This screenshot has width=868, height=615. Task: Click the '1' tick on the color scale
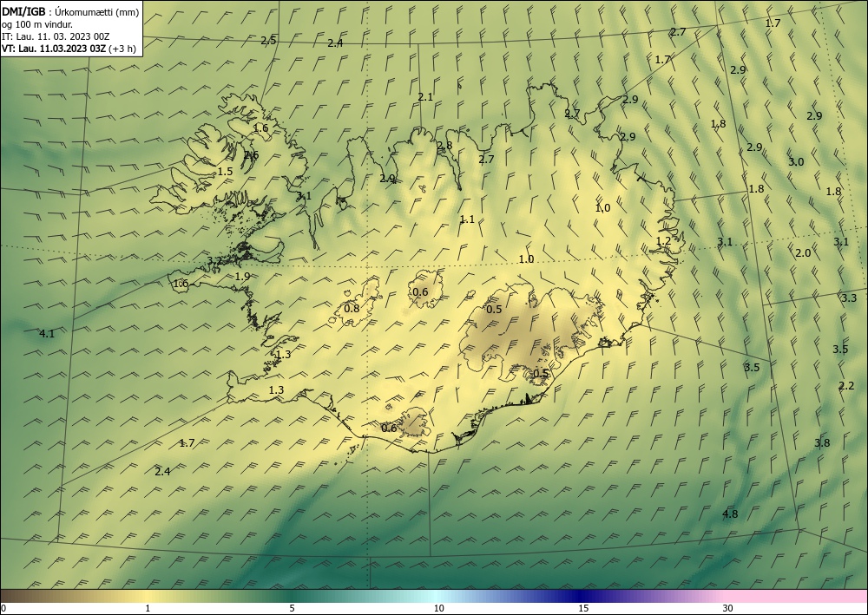pos(148,608)
